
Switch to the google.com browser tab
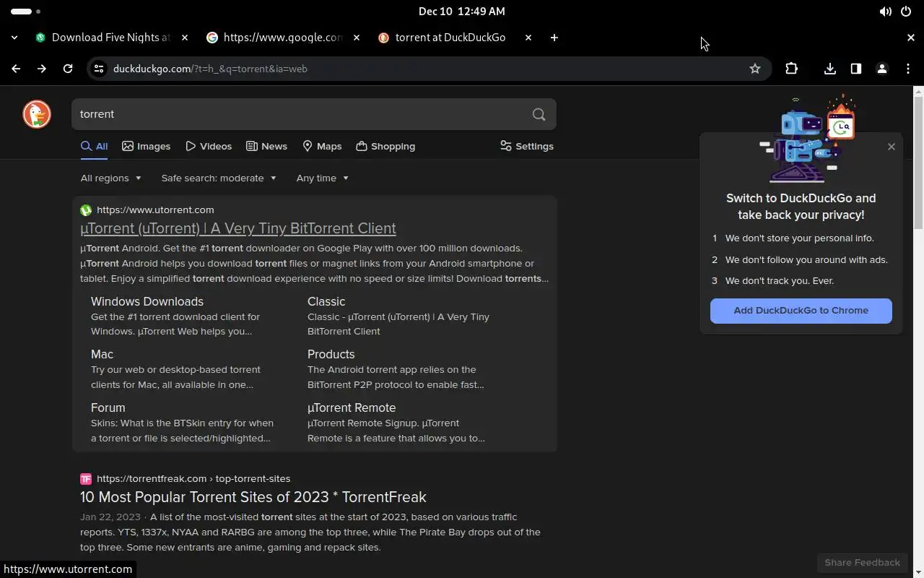click(282, 38)
